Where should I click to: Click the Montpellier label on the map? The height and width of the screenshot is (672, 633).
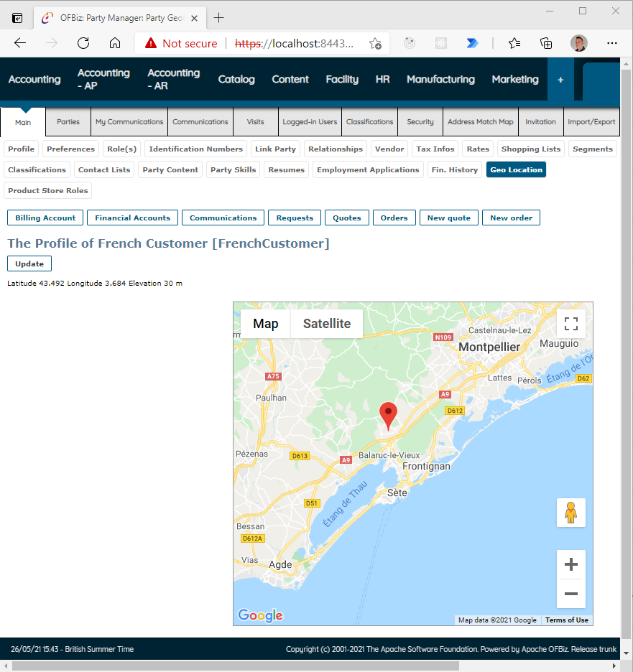coord(489,347)
